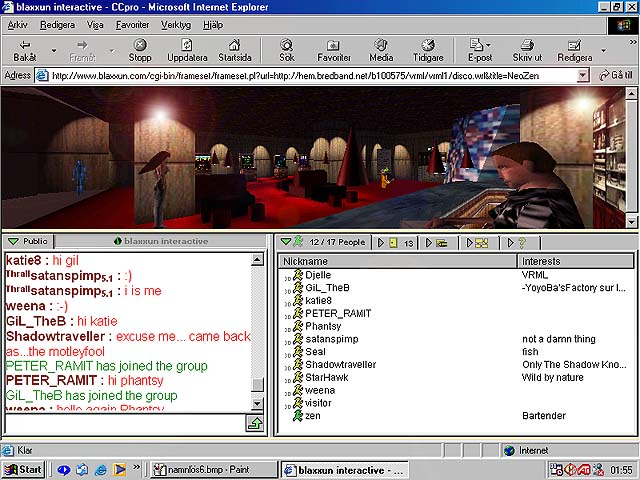
Task: Click satanspimp's avatar icon in list
Action: 298,338
